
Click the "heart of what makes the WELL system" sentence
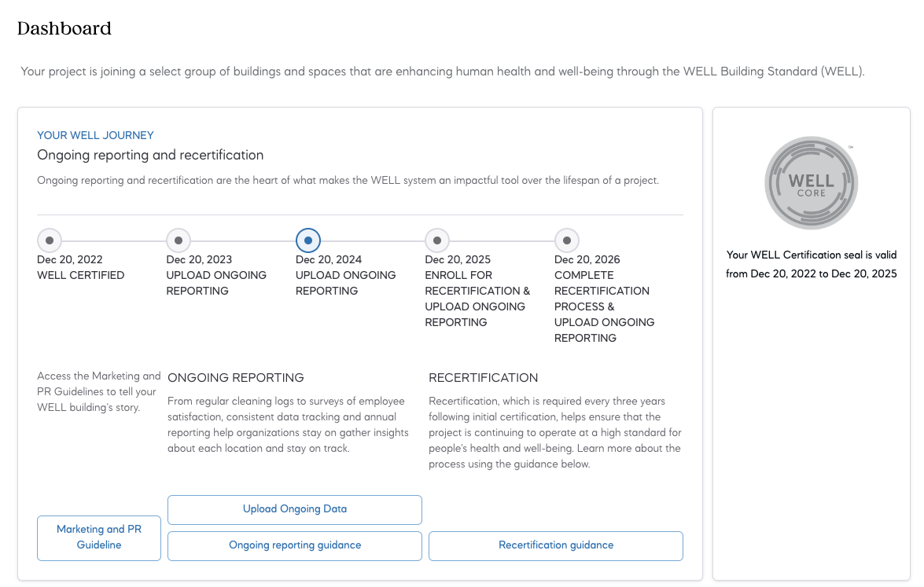click(x=348, y=180)
